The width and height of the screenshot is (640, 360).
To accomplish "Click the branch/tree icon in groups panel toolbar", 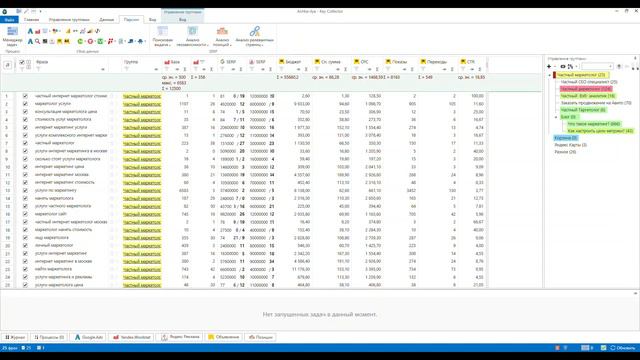I will tap(570, 67).
